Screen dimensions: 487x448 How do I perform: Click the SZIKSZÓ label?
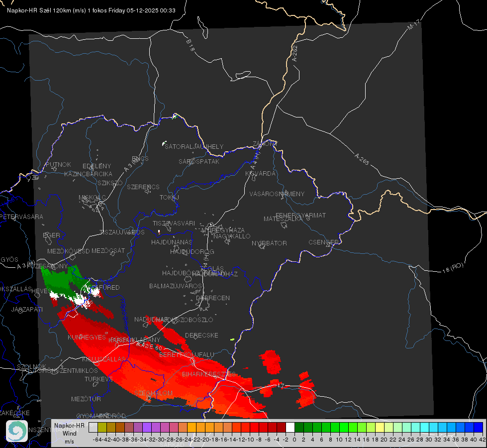110,183
